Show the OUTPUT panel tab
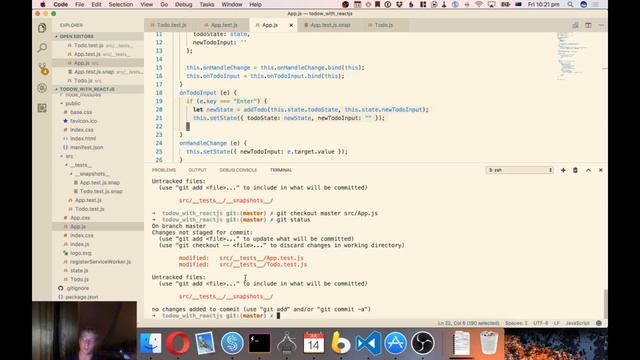Screen dimensions: 640x360 point(198,170)
